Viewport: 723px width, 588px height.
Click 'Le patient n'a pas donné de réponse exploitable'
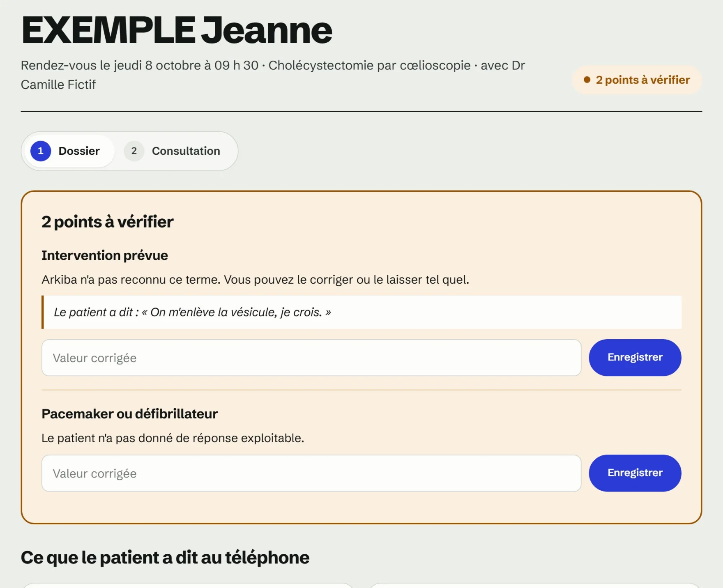tap(173, 438)
